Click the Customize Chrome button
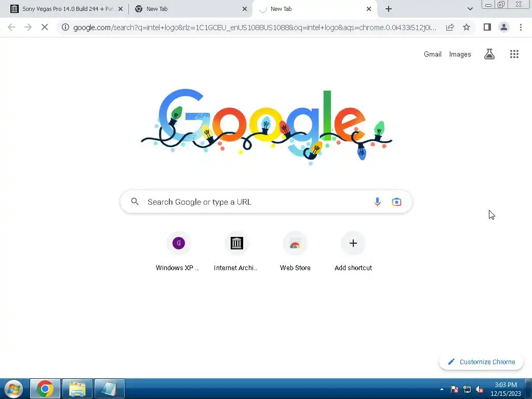The width and height of the screenshot is (532, 399). click(x=481, y=362)
